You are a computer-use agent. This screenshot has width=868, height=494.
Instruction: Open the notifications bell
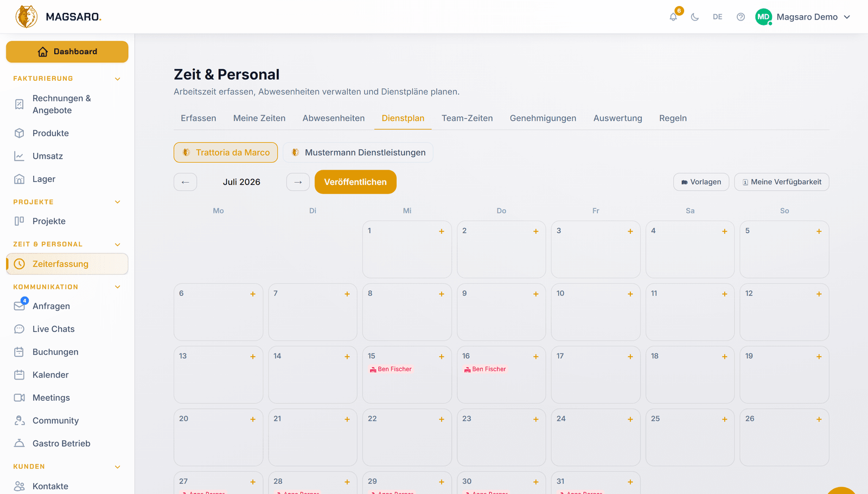pyautogui.click(x=673, y=17)
